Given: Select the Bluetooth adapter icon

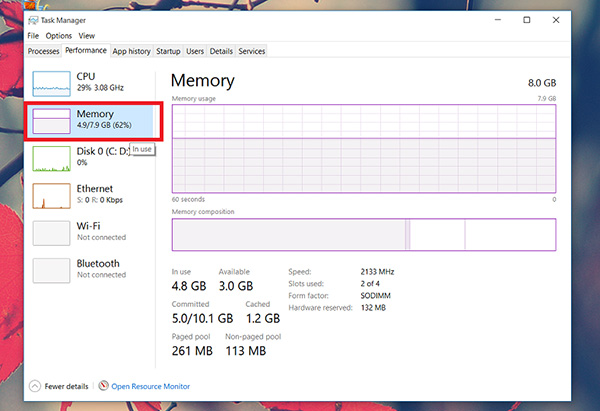Looking at the screenshot, I should tap(52, 270).
